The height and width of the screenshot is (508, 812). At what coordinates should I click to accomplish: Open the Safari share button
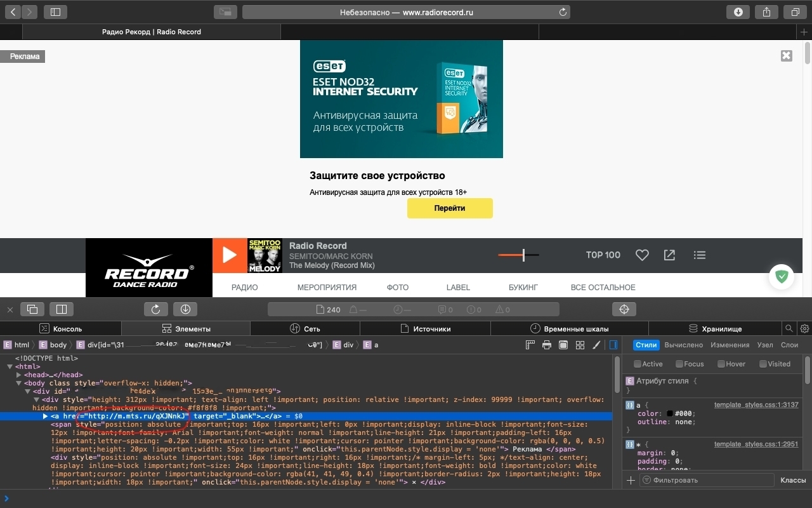click(767, 12)
